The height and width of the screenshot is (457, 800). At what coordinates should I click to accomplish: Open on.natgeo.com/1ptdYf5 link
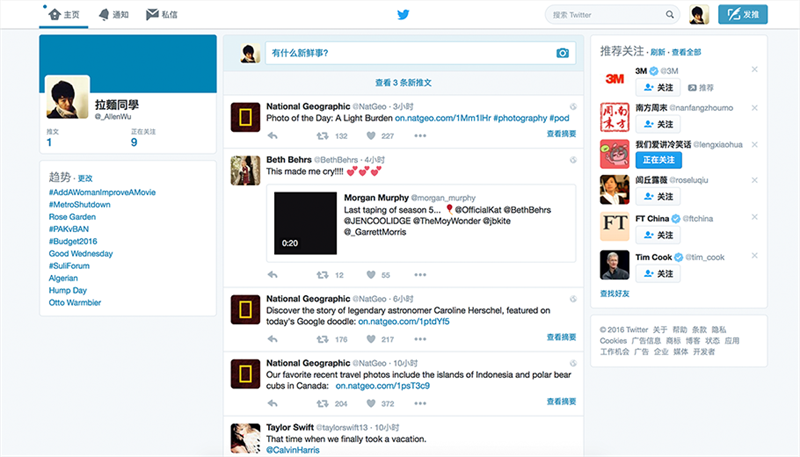404,321
